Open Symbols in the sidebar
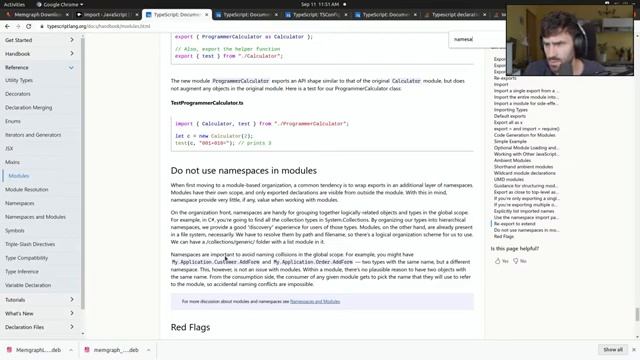Image resolution: width=640 pixels, height=360 pixels. coord(15,231)
